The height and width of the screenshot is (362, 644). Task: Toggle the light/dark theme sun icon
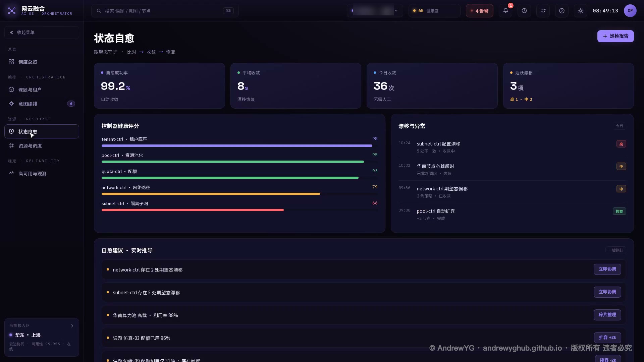[581, 11]
